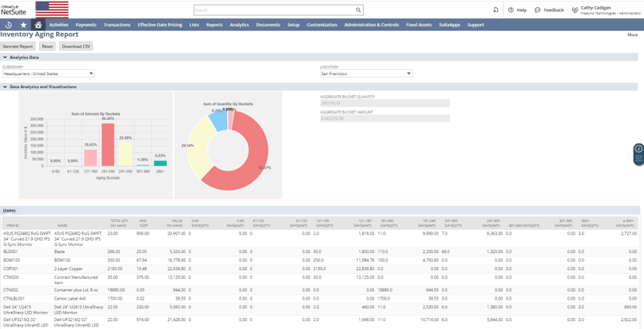Click the Reset button
This screenshot has height=329, width=644.
pyautogui.click(x=48, y=47)
